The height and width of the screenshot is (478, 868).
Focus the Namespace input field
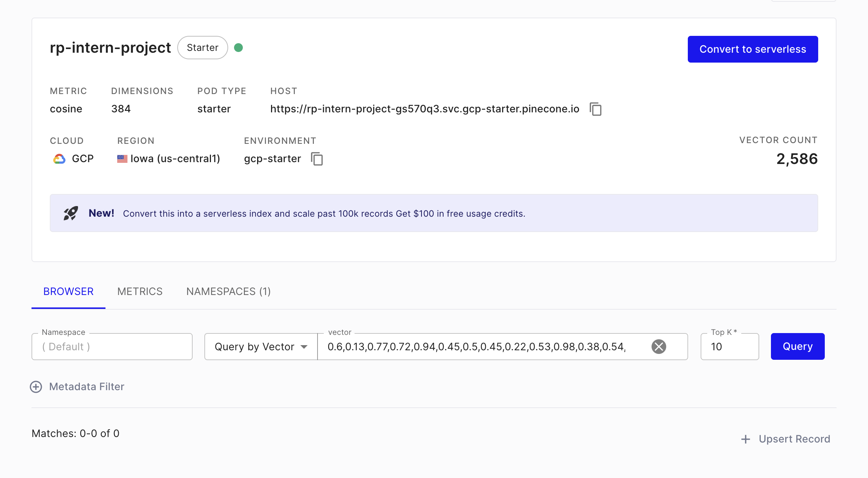click(112, 347)
